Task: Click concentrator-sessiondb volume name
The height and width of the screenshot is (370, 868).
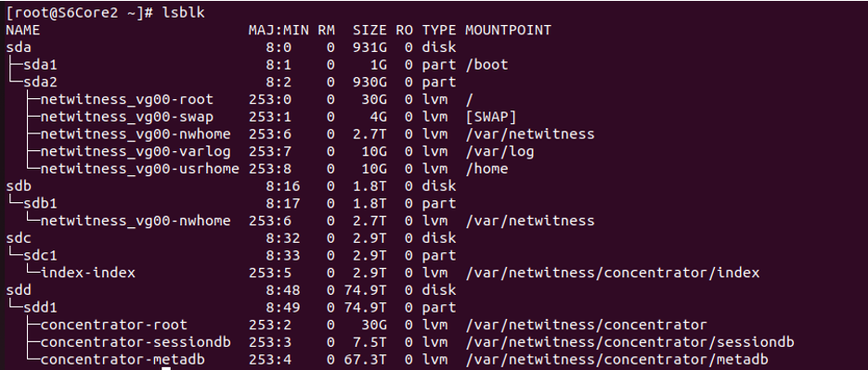Action: (x=136, y=342)
